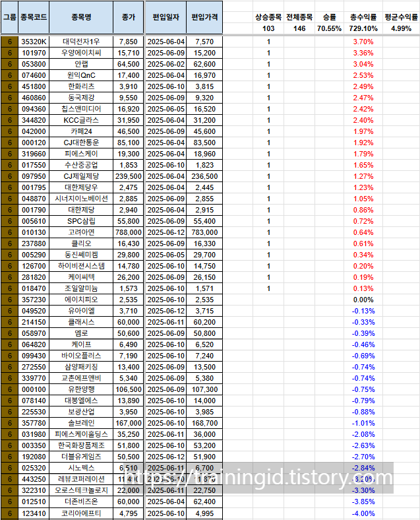Click the 케이씨텍 stock name cell

[81, 278]
